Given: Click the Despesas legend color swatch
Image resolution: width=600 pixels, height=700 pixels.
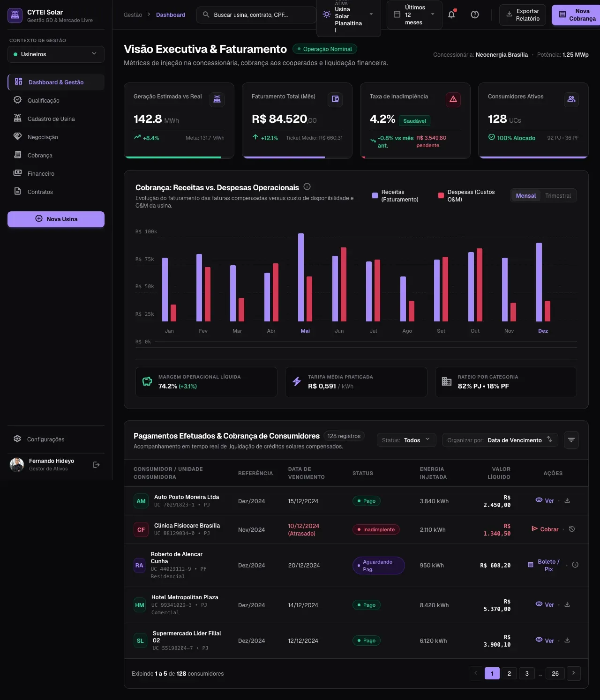Looking at the screenshot, I should tap(441, 196).
